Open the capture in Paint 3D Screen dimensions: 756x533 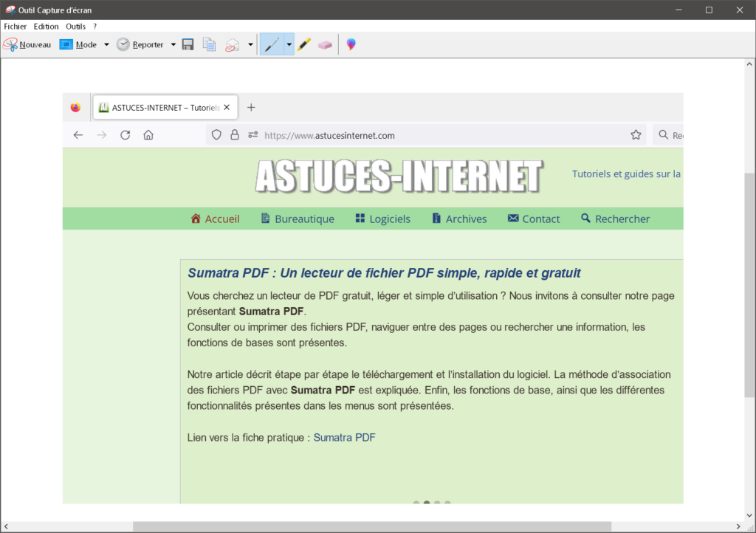(x=351, y=44)
